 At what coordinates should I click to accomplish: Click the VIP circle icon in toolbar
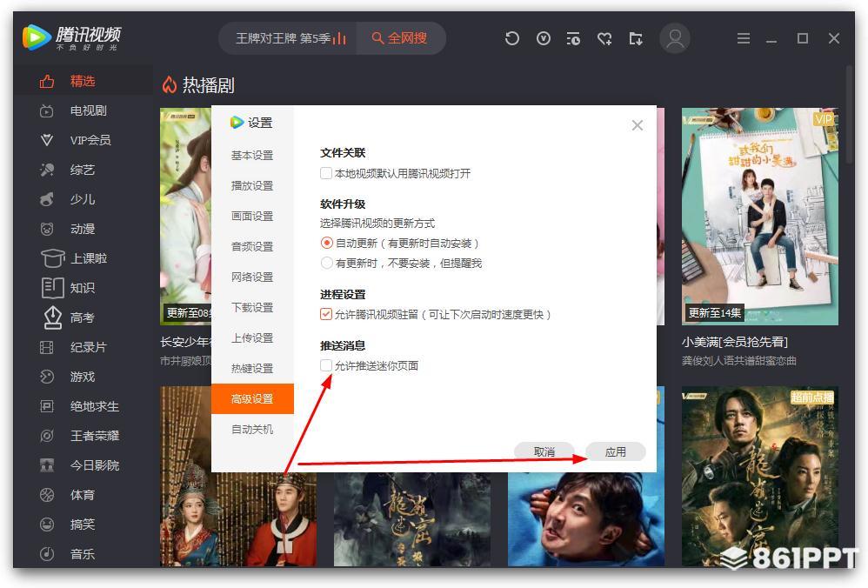coord(544,38)
